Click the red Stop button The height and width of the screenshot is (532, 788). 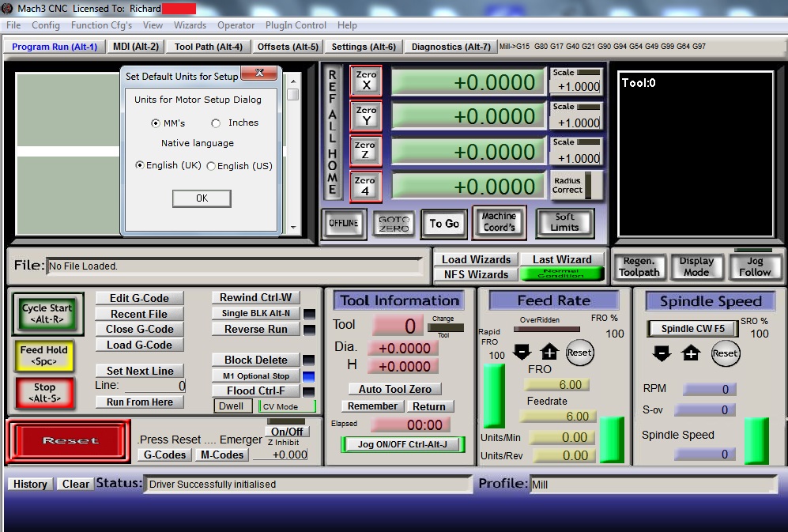44,393
